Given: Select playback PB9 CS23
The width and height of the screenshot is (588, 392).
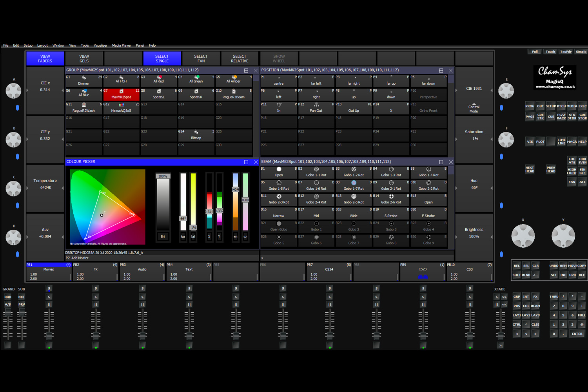Looking at the screenshot, I should [x=423, y=272].
